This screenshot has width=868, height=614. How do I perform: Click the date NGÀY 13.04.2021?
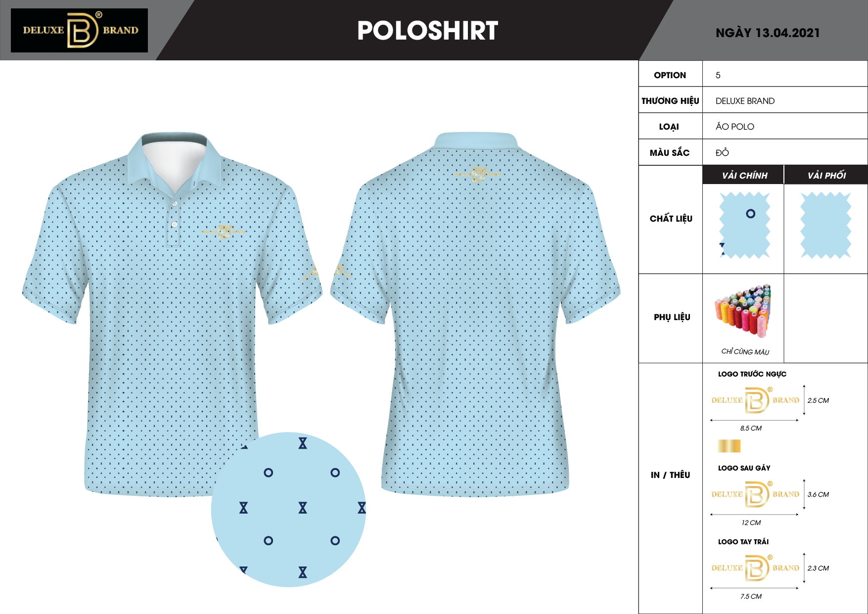point(768,33)
